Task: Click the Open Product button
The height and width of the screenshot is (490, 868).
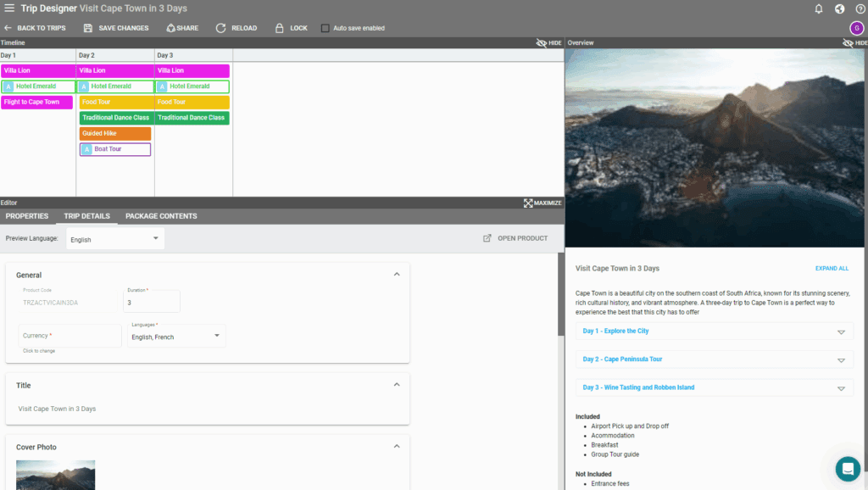Action: [515, 238]
